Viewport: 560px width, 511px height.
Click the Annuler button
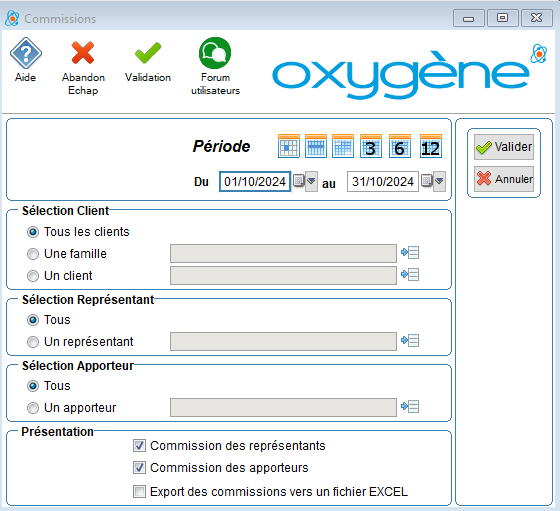click(504, 179)
